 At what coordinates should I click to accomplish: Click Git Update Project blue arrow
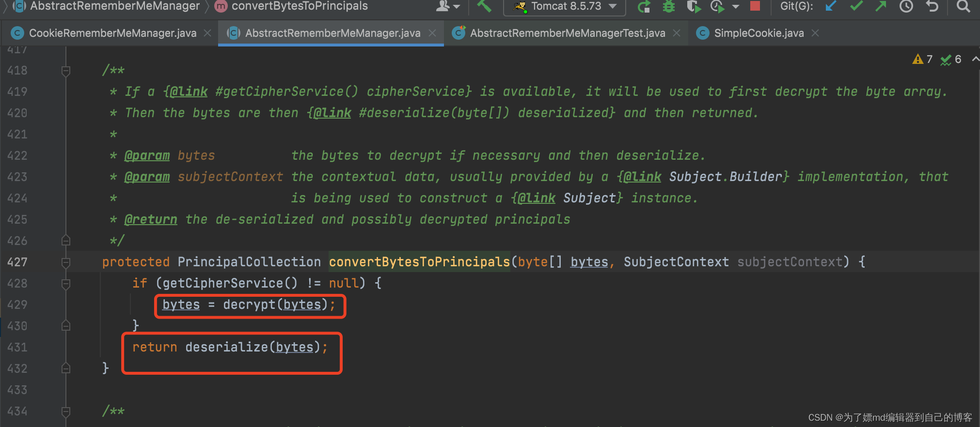(831, 6)
